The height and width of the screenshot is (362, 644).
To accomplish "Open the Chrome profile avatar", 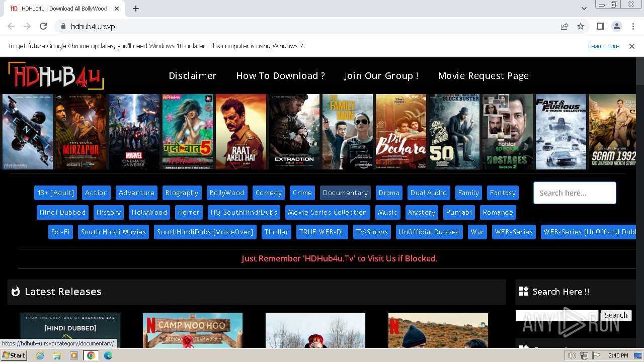I will [x=616, y=26].
